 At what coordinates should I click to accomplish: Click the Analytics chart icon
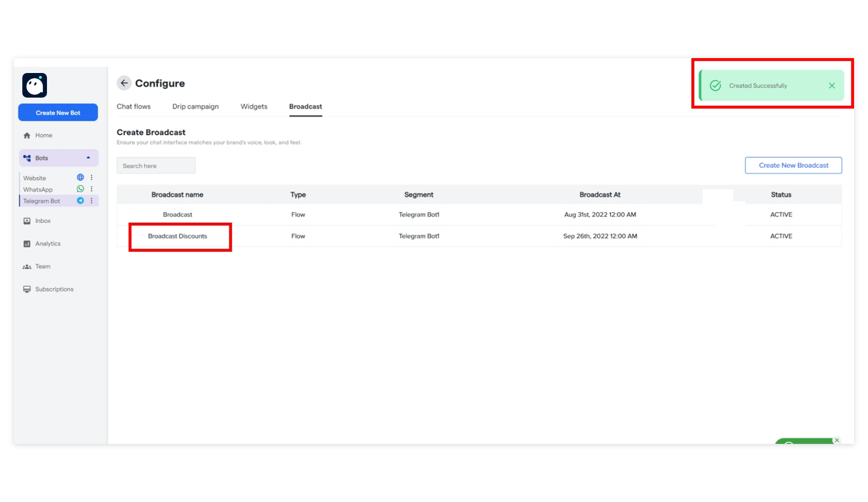coord(27,244)
